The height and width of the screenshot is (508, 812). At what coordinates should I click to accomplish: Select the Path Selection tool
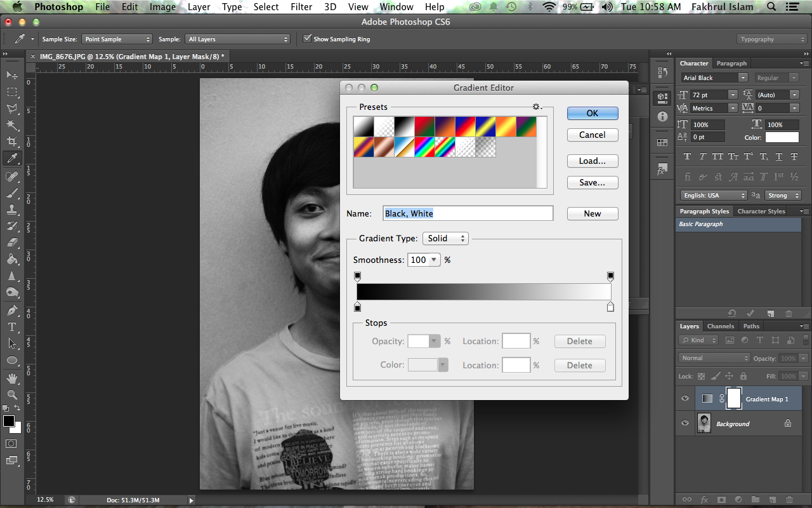pyautogui.click(x=12, y=344)
